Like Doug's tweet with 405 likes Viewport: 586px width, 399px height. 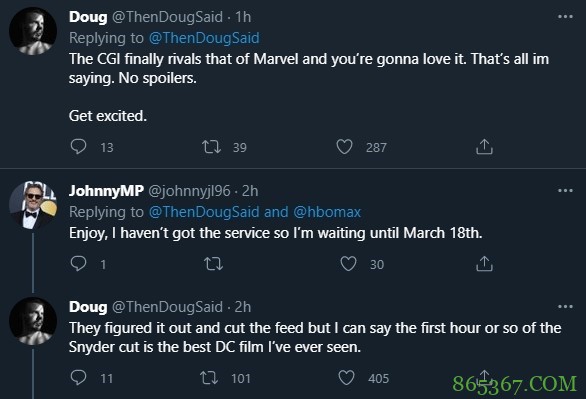tap(346, 378)
